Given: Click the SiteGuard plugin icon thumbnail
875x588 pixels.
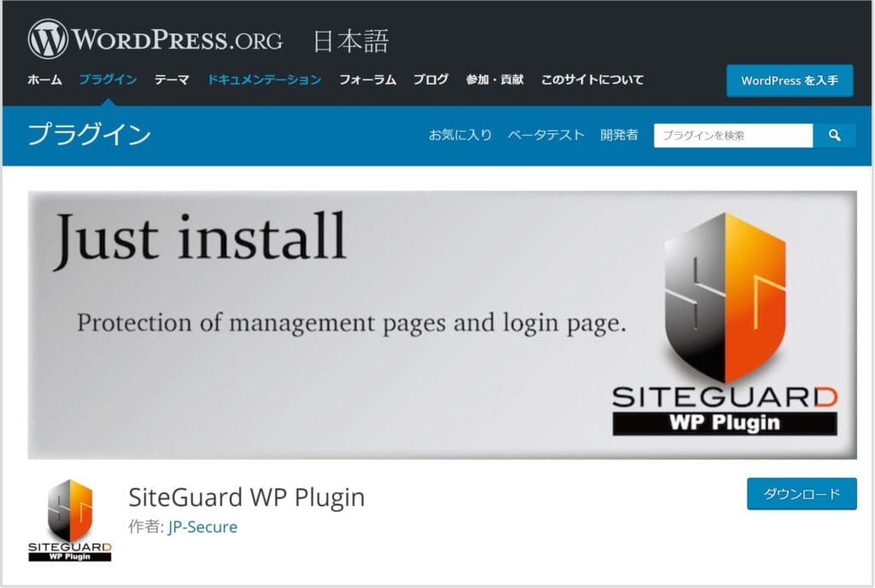Looking at the screenshot, I should click(70, 520).
